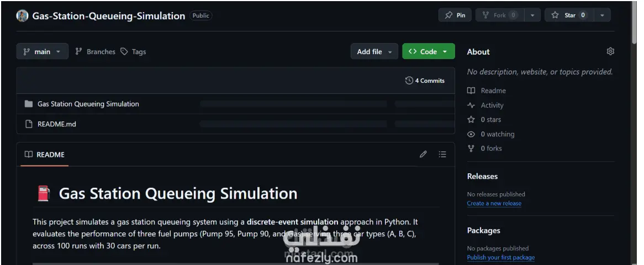
Task: Click the Public visibility badge
Action: 201,15
